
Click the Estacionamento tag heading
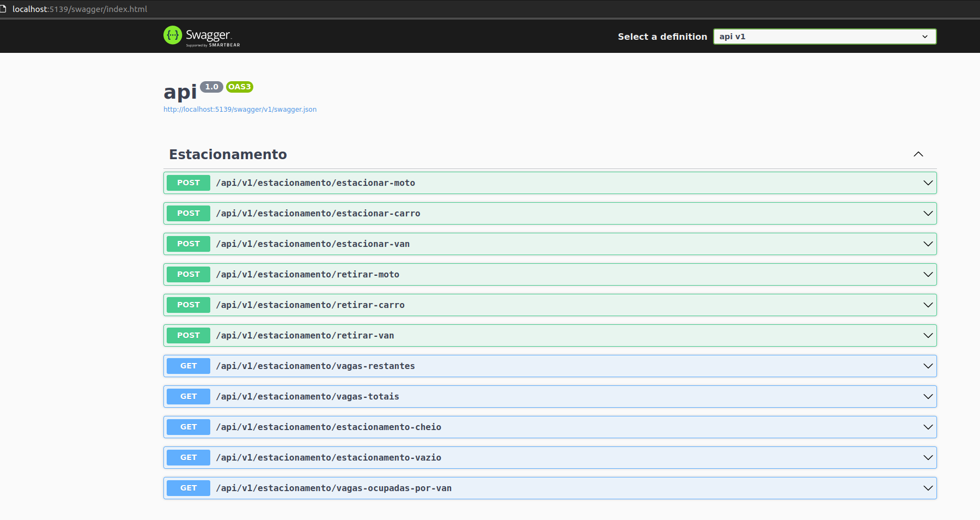pyautogui.click(x=228, y=154)
